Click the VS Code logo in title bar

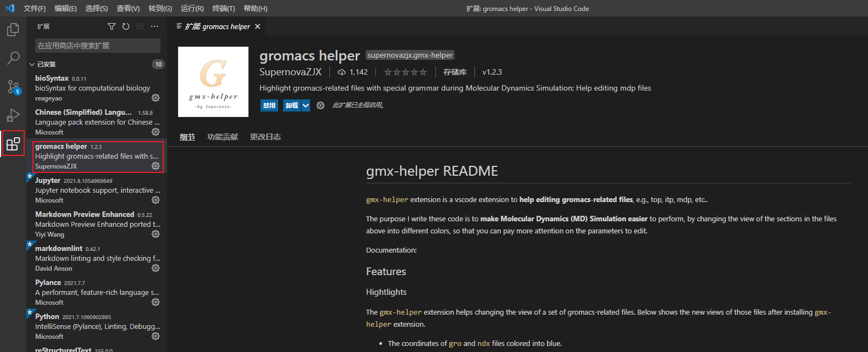tap(10, 8)
